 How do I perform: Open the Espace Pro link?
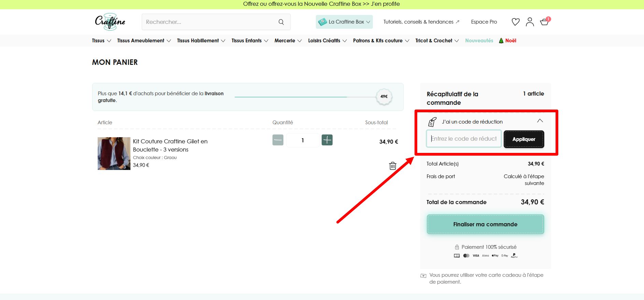pyautogui.click(x=484, y=22)
